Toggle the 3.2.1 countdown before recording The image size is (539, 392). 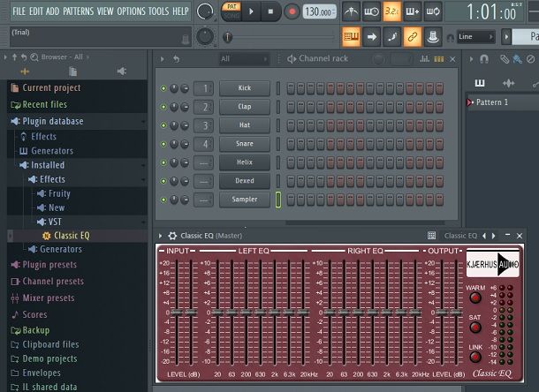391,11
